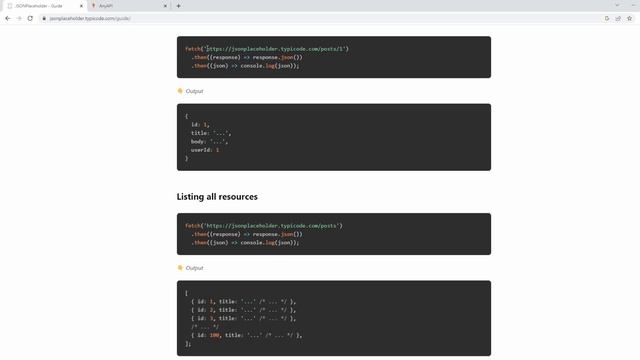Click the address bar URL field
Viewport: 640px width, 360px height.
[x=322, y=18]
